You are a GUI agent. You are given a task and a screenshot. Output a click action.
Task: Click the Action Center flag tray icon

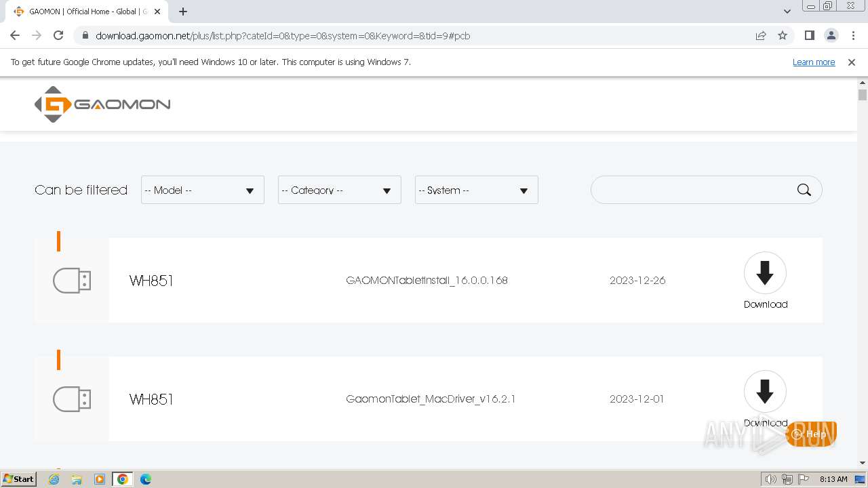[x=804, y=479]
